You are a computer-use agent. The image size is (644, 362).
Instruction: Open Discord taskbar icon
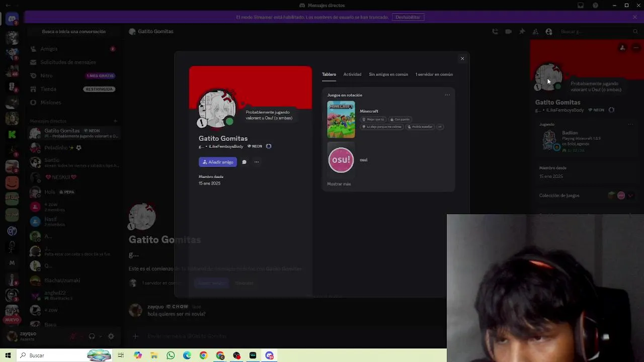tap(270, 355)
